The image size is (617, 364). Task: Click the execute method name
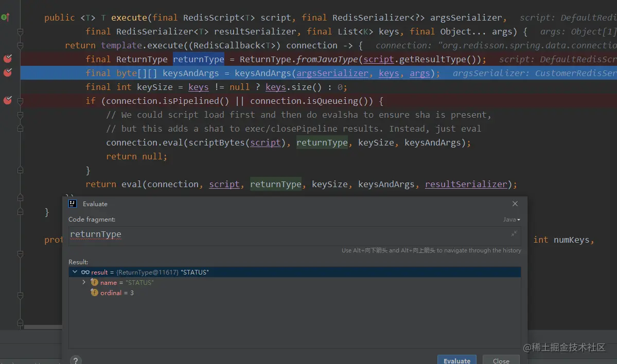[x=129, y=17]
